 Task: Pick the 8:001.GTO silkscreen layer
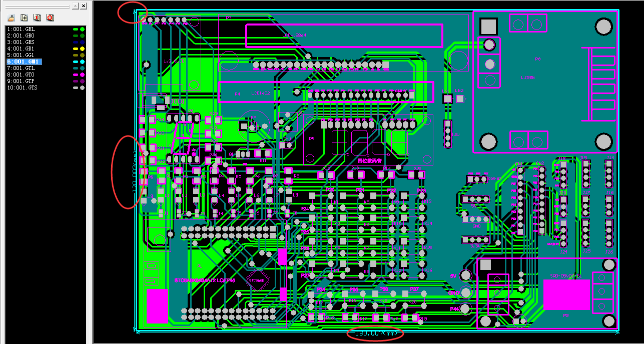click(21, 74)
